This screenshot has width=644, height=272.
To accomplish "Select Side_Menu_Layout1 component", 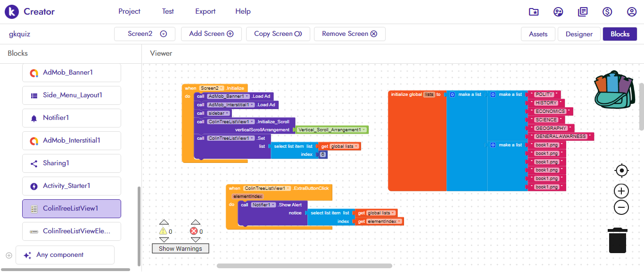I will [x=72, y=95].
